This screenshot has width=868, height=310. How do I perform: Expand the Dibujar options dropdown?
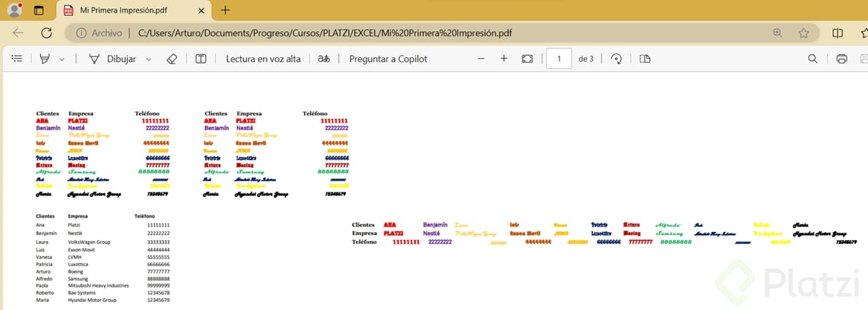148,59
